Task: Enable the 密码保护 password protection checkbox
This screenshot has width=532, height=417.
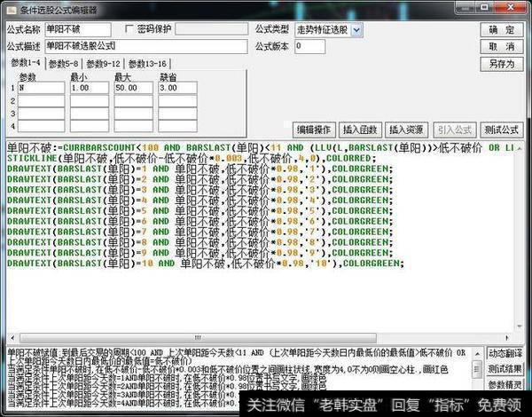Action: pyautogui.click(x=130, y=29)
